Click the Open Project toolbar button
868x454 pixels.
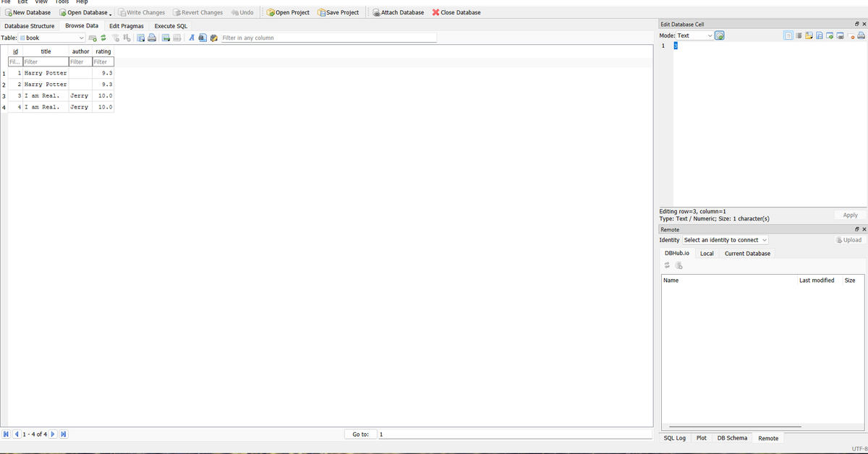point(288,12)
